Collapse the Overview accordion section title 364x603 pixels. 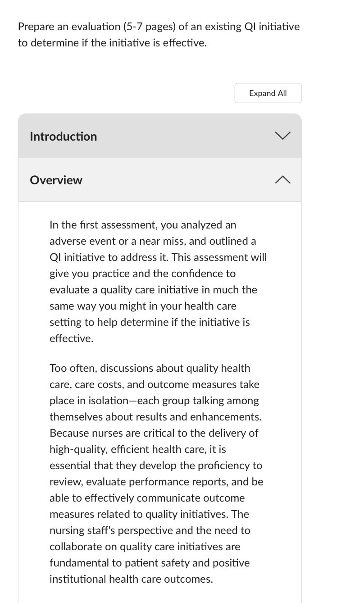(56, 180)
